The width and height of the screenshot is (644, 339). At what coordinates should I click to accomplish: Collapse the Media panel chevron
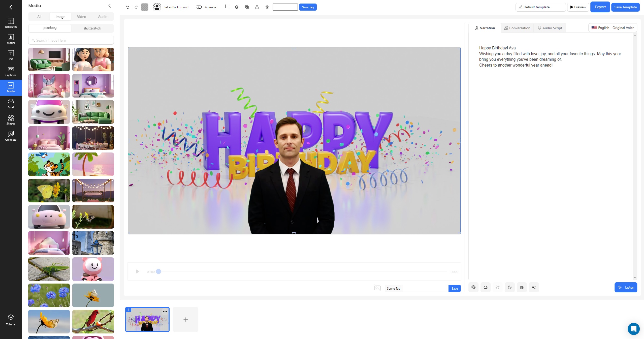point(110,6)
